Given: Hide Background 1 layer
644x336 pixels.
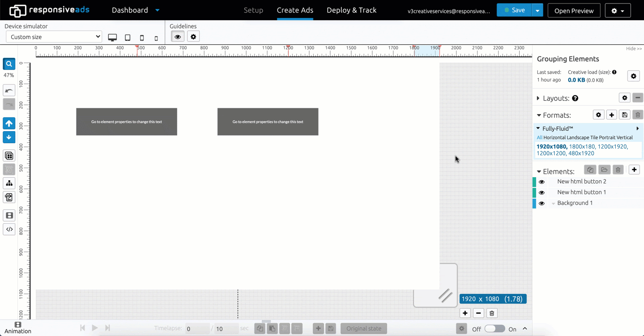Looking at the screenshot, I should [x=542, y=203].
